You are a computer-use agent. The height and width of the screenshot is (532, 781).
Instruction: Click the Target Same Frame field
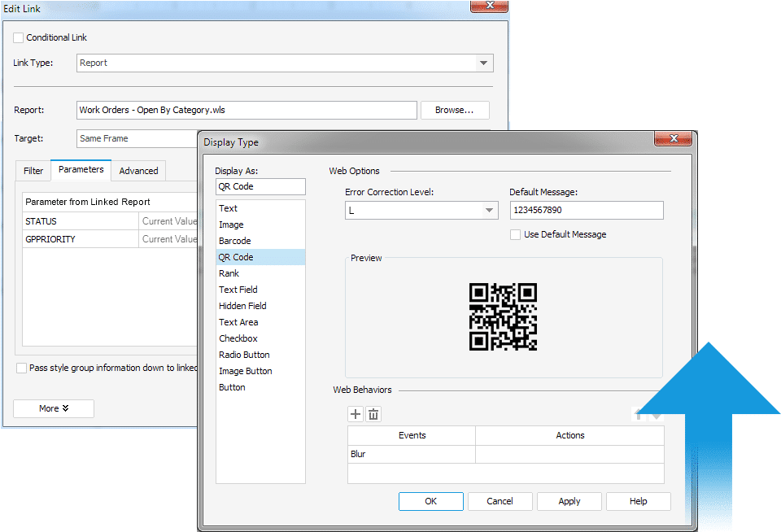click(137, 138)
